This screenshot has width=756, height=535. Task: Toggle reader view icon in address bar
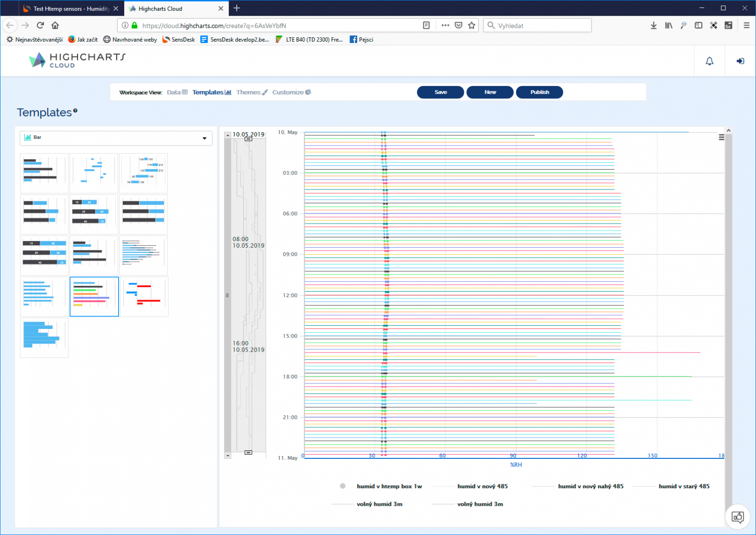point(426,26)
